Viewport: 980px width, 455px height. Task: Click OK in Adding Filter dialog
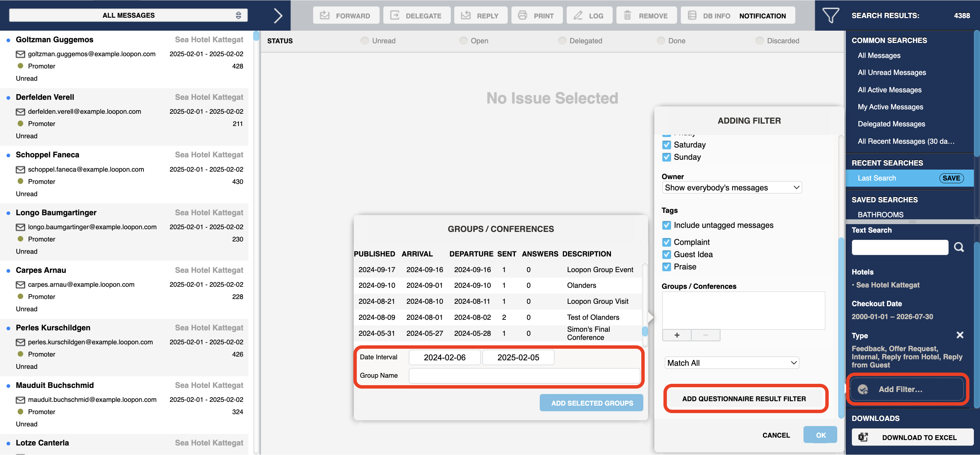coord(820,435)
